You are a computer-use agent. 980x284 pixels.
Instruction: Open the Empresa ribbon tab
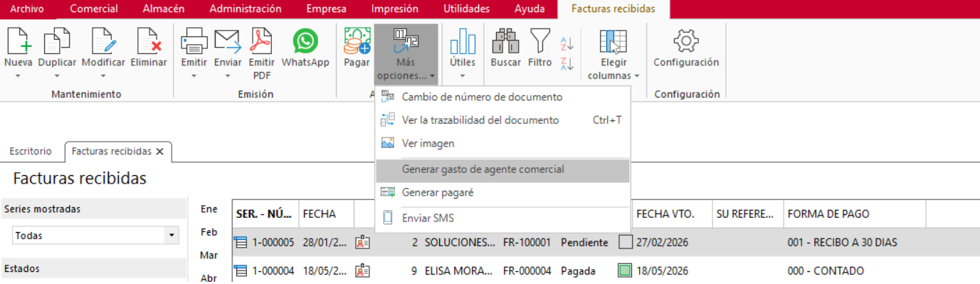(326, 9)
